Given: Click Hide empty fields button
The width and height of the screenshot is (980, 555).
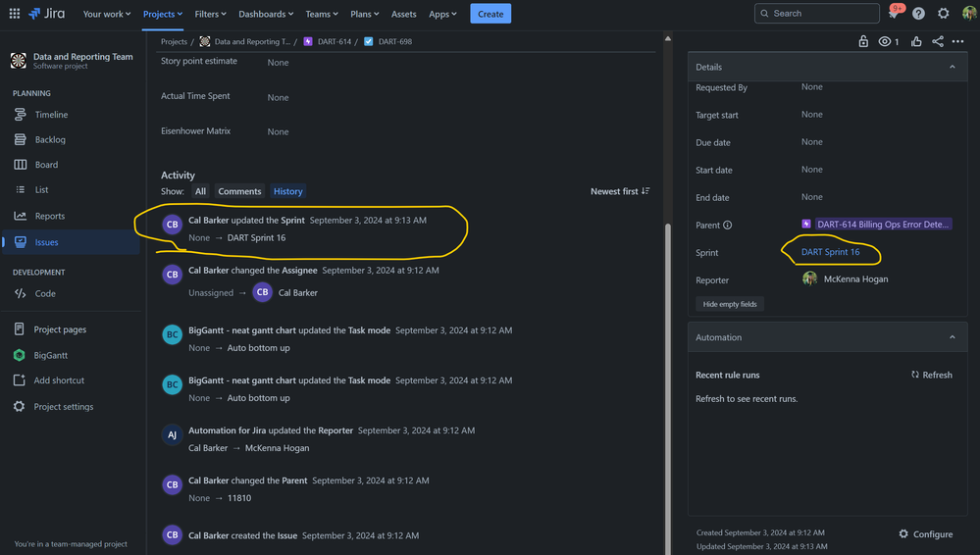Looking at the screenshot, I should pos(730,304).
